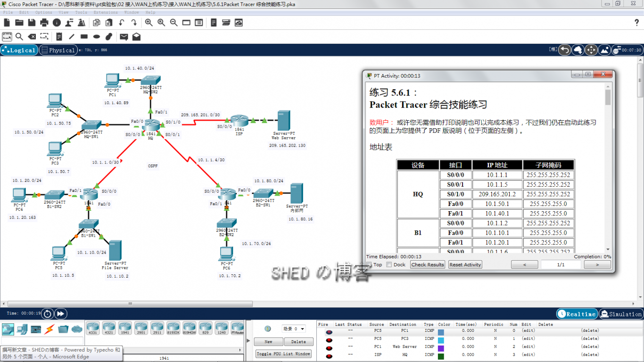The height and width of the screenshot is (362, 644).
Task: Activate the Inspect magnifier tool
Action: pyautogui.click(x=19, y=36)
